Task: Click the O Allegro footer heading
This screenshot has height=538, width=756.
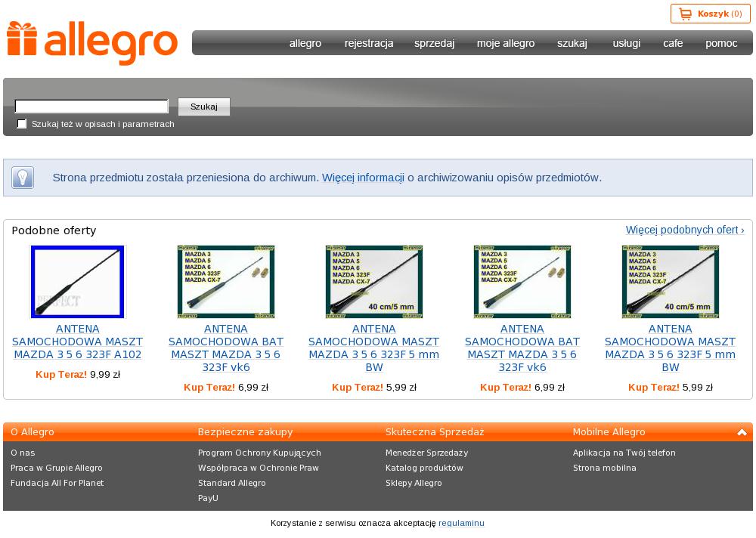Action: pyautogui.click(x=33, y=432)
